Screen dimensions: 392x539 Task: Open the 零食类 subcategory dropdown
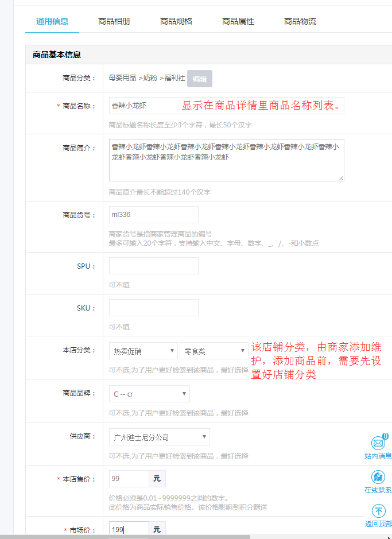[x=214, y=351]
